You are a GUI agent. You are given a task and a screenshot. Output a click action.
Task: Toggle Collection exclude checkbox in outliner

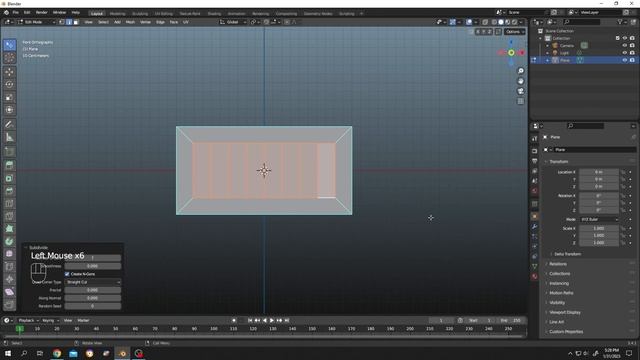[x=617, y=38]
